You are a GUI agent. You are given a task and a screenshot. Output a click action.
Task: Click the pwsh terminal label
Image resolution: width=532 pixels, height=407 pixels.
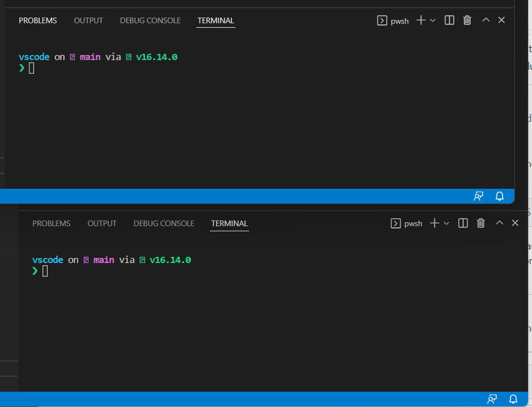coord(399,20)
